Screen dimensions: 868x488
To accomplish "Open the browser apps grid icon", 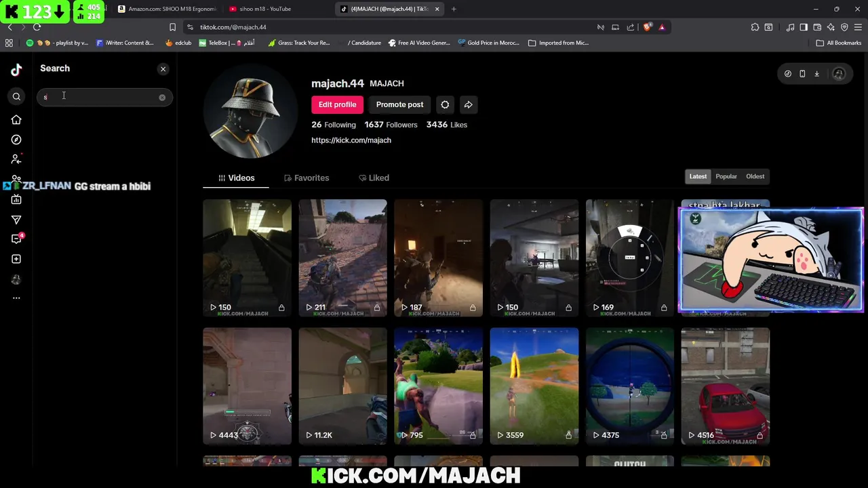I will tap(9, 43).
